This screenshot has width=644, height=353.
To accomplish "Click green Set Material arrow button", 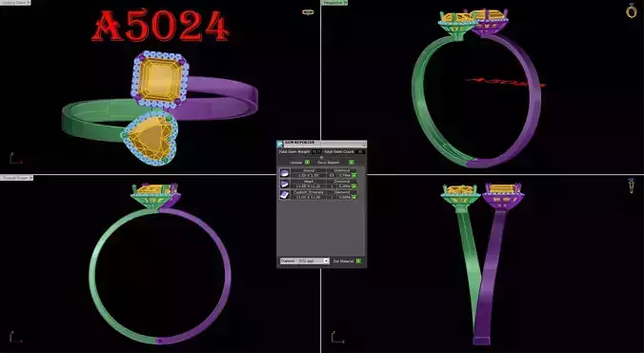I will click(358, 261).
